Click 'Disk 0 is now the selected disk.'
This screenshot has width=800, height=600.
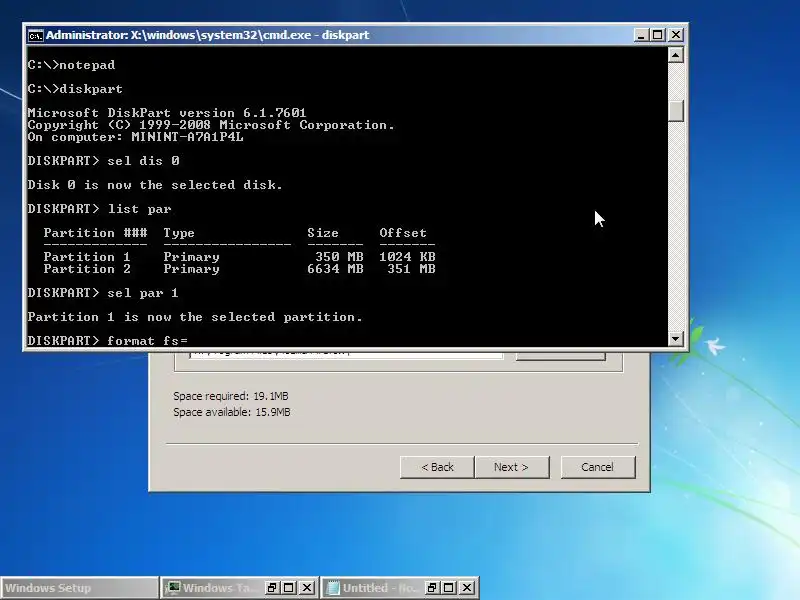[x=155, y=185]
